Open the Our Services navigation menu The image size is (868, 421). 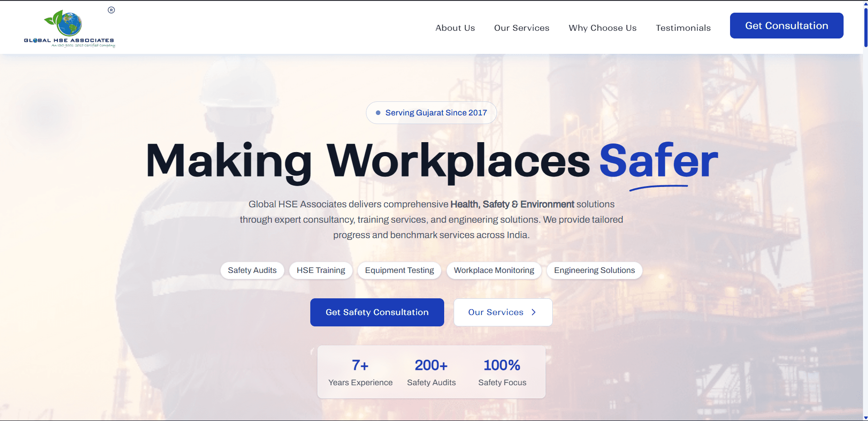point(522,28)
